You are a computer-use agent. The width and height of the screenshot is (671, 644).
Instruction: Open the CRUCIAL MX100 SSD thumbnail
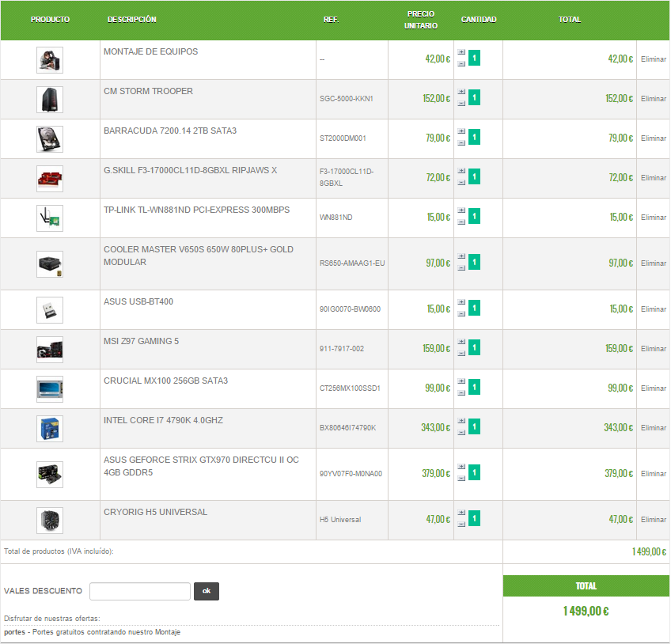coord(50,389)
